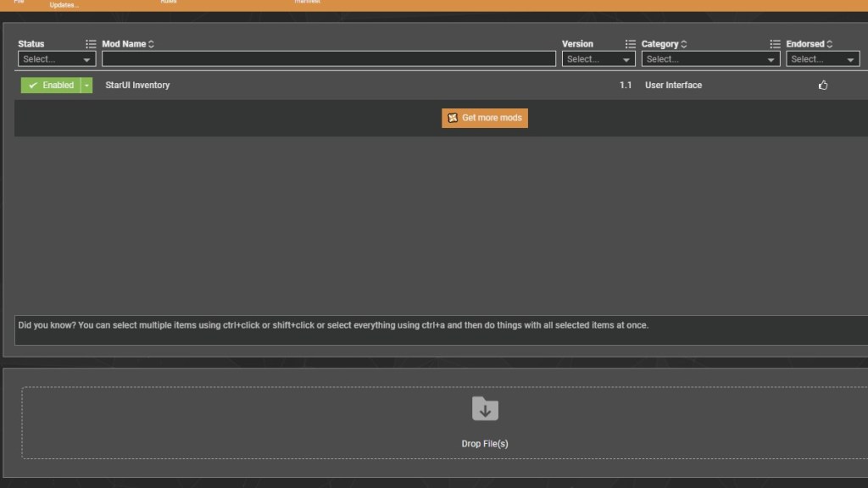The height and width of the screenshot is (488, 868).
Task: Open the Status filter dropdown
Action: (57, 59)
